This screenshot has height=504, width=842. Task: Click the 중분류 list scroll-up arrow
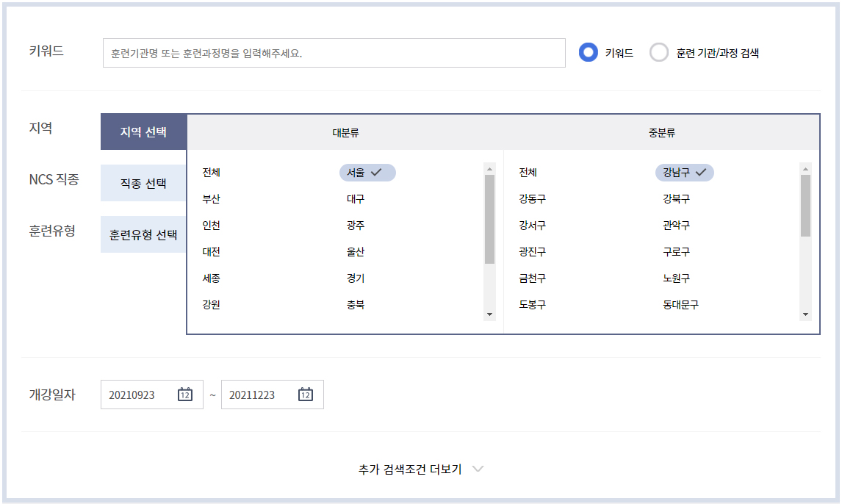pos(805,168)
